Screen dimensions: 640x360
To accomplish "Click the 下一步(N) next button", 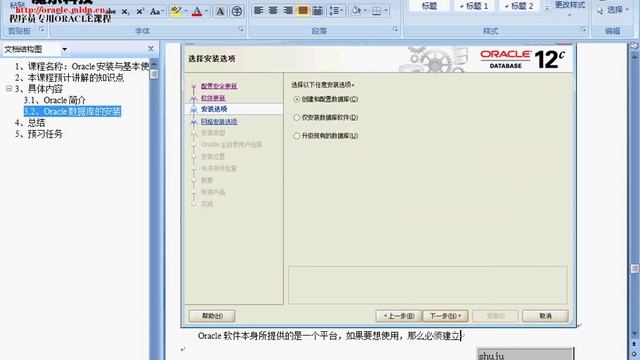I will (445, 316).
